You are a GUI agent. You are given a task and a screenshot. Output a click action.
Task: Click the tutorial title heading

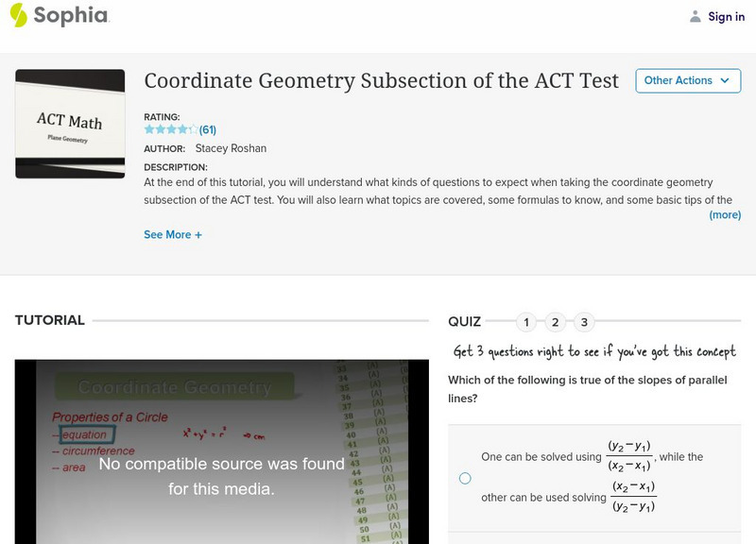381,81
